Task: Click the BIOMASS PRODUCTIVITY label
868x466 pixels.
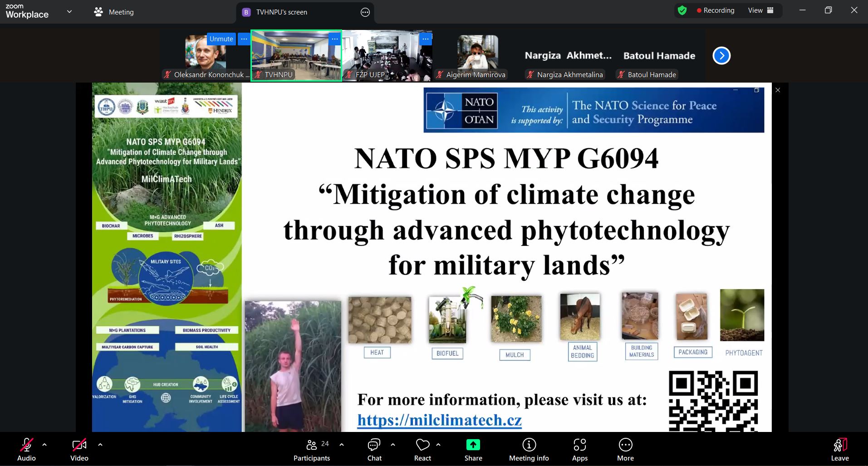Action: [x=206, y=330]
